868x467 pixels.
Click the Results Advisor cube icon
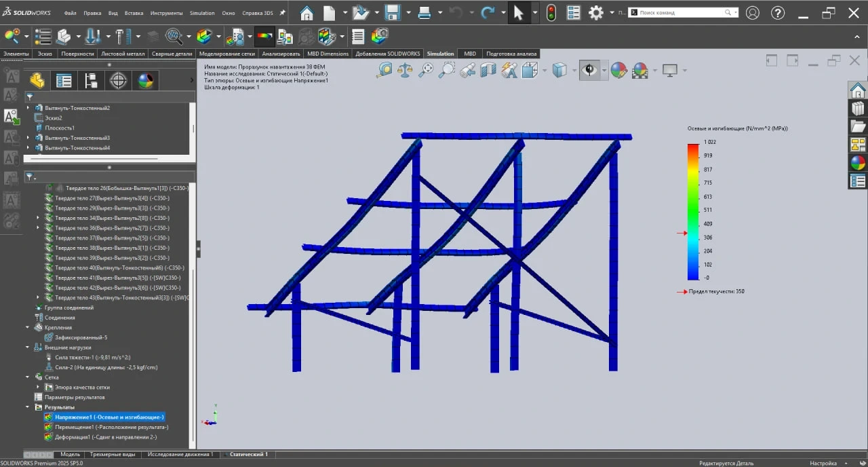[203, 36]
